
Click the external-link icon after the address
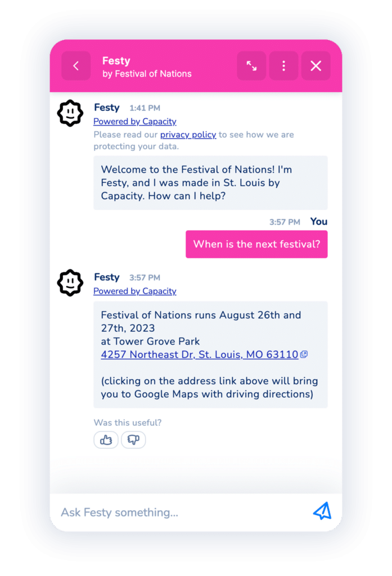click(304, 354)
